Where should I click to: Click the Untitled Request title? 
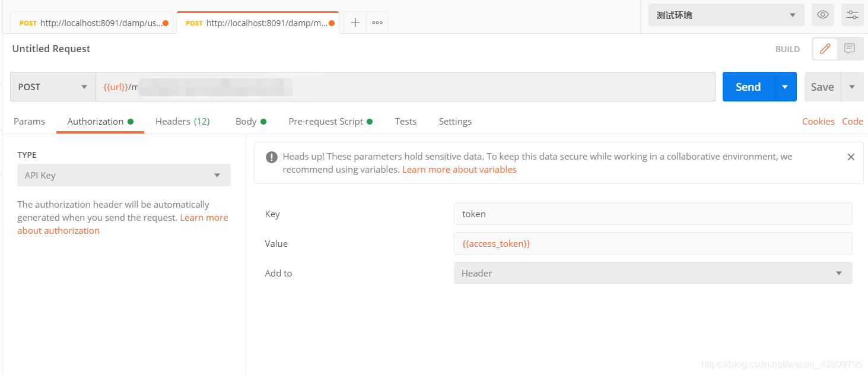52,49
